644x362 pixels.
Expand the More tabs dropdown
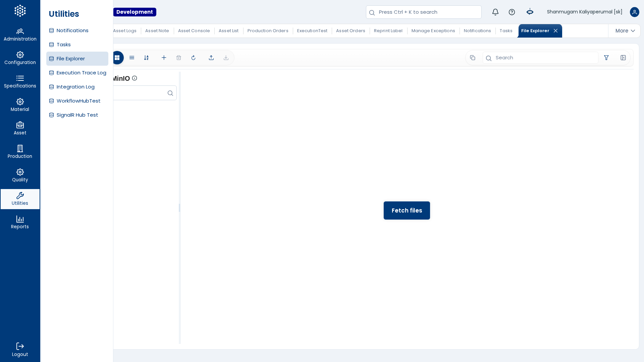pos(625,31)
